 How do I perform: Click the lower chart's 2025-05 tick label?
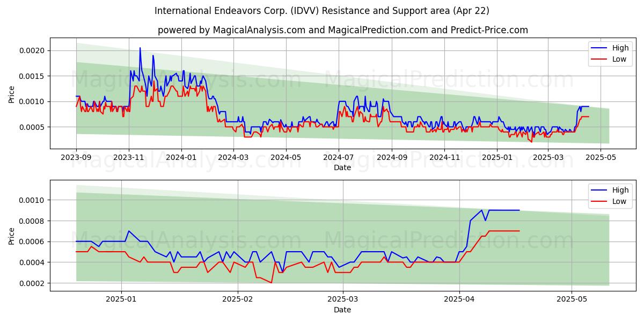572,299
